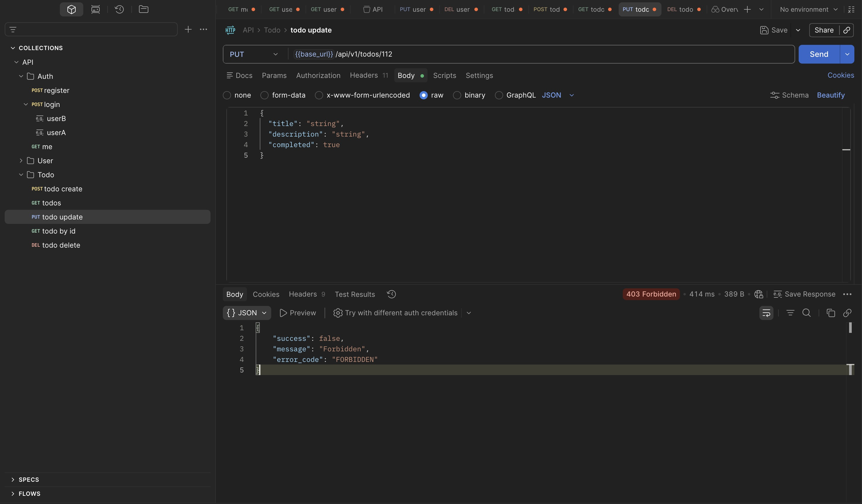Open the response Cookies tab
This screenshot has height=504, width=862.
[266, 294]
